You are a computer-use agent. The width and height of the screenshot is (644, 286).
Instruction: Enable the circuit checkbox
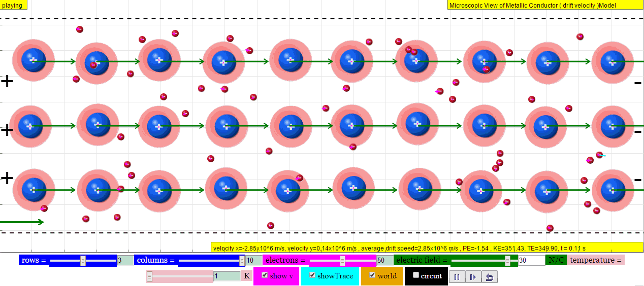click(416, 275)
